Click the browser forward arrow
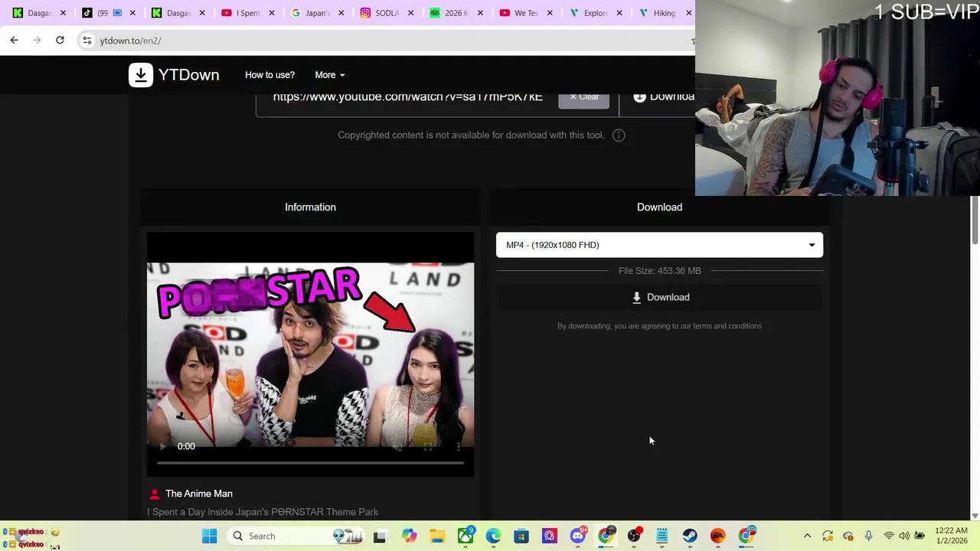The image size is (980, 551). tap(37, 40)
